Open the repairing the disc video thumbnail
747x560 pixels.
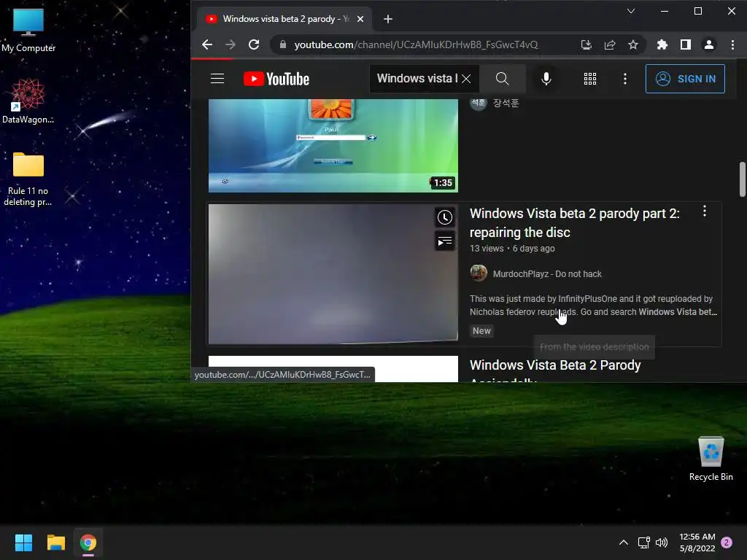click(x=333, y=274)
